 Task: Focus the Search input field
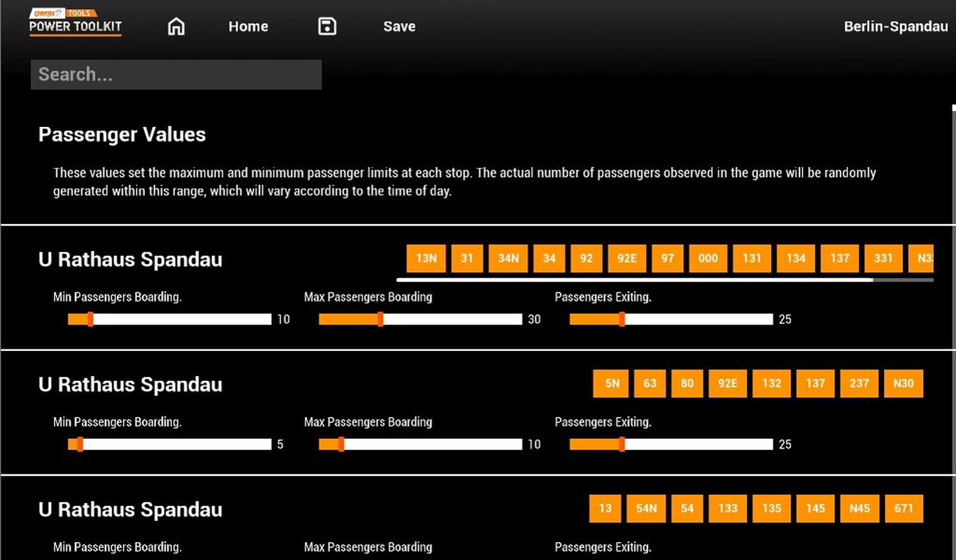pyautogui.click(x=176, y=74)
